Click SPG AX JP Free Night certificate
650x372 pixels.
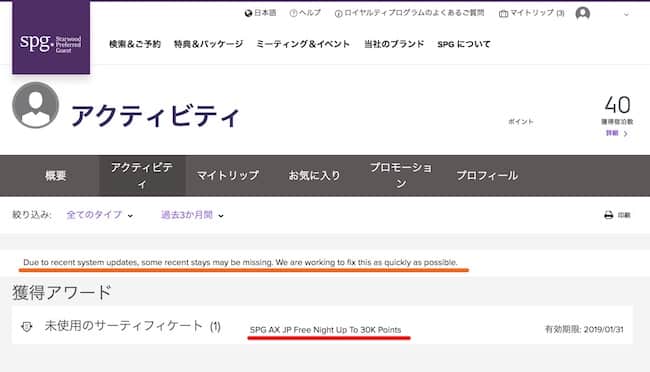tap(325, 330)
